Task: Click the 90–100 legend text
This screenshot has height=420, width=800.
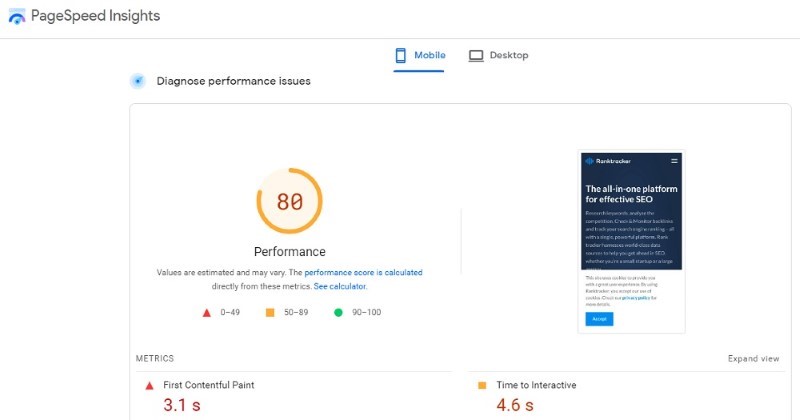Action: coord(366,312)
